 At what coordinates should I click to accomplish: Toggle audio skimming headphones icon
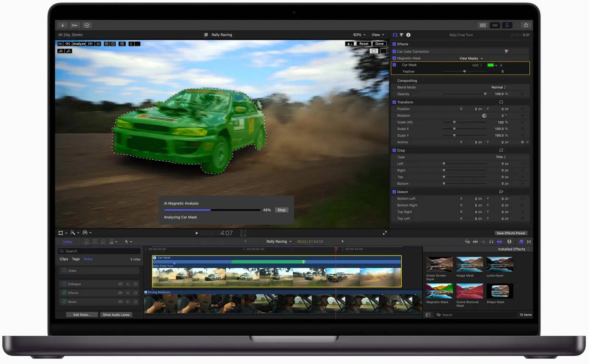click(x=491, y=242)
